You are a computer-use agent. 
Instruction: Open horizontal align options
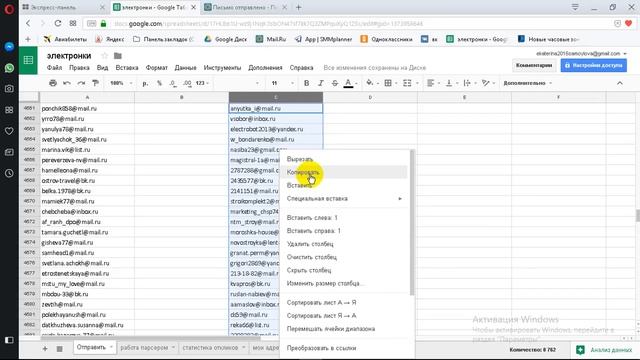coord(430,83)
